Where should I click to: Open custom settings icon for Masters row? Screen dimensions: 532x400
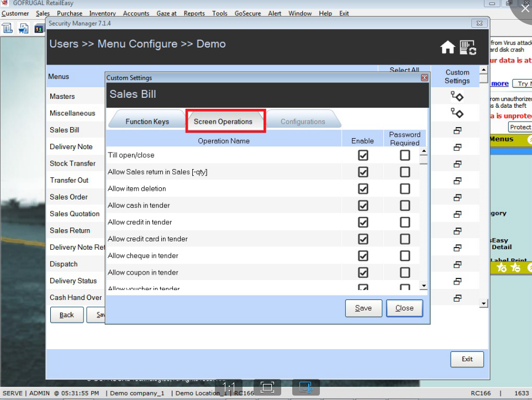[x=457, y=96]
